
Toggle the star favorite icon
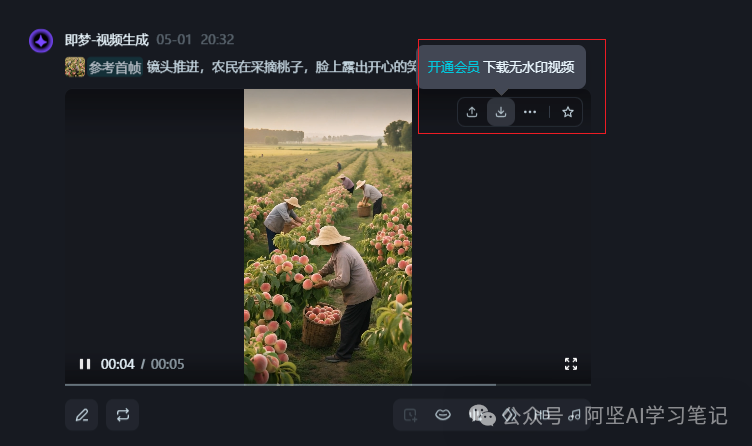point(568,112)
